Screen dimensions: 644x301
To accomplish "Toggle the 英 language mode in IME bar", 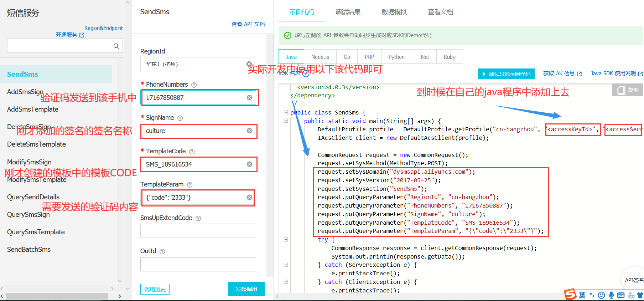I will [582, 295].
